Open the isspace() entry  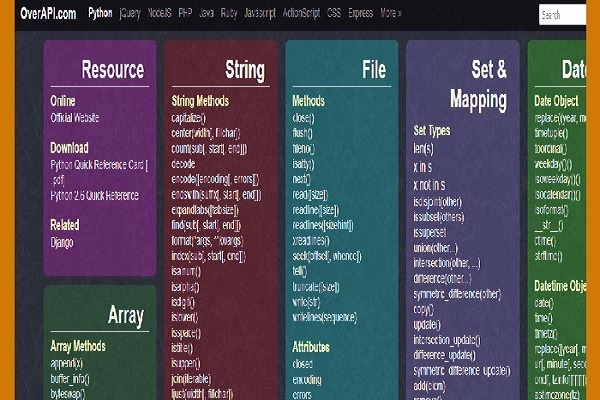[186, 333]
